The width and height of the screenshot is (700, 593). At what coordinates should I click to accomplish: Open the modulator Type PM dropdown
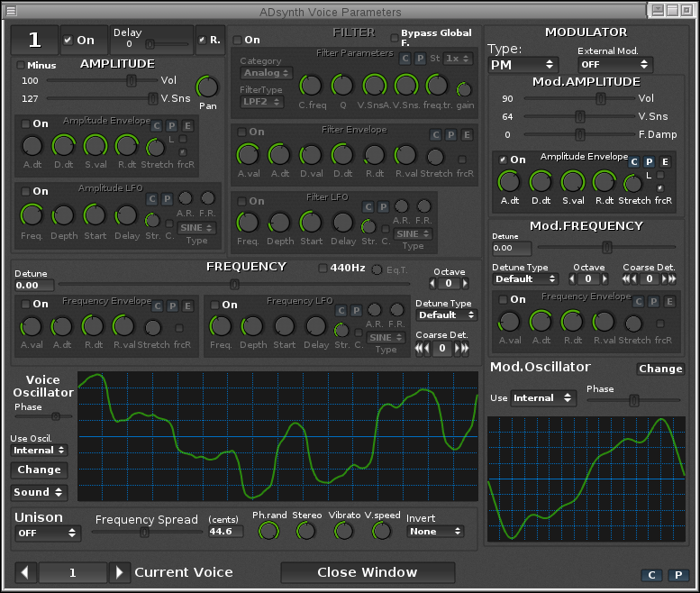click(x=523, y=65)
